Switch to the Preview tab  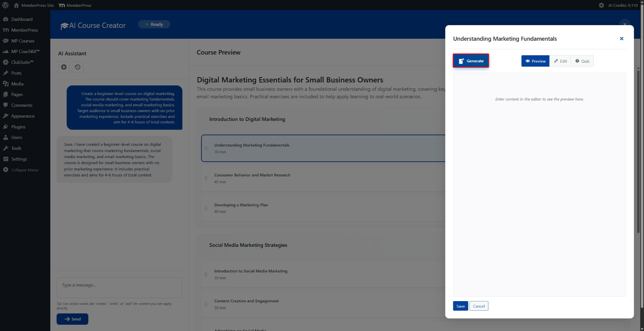pos(535,61)
